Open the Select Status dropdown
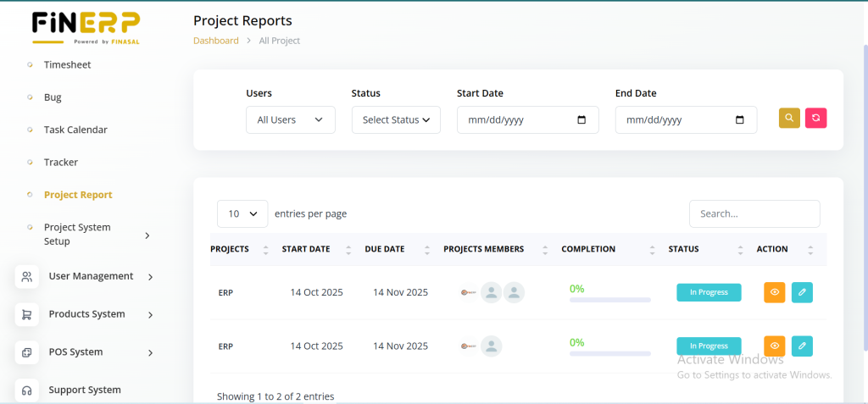 pyautogui.click(x=396, y=120)
